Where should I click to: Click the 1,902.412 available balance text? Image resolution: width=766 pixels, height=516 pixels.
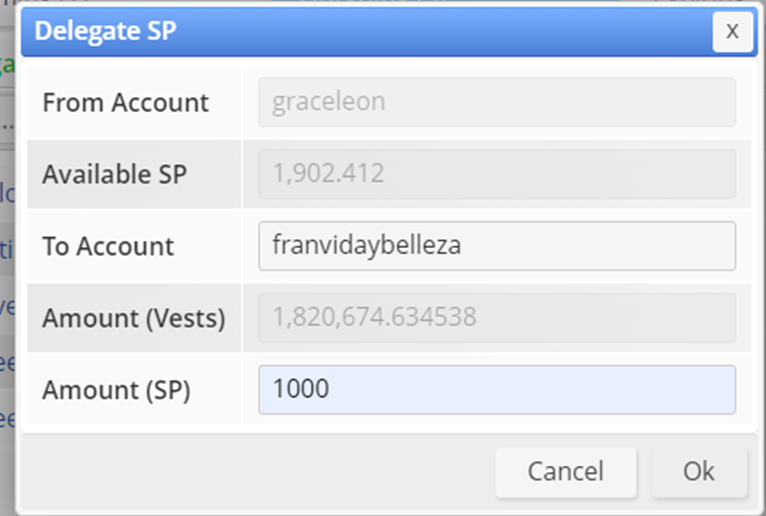point(328,174)
